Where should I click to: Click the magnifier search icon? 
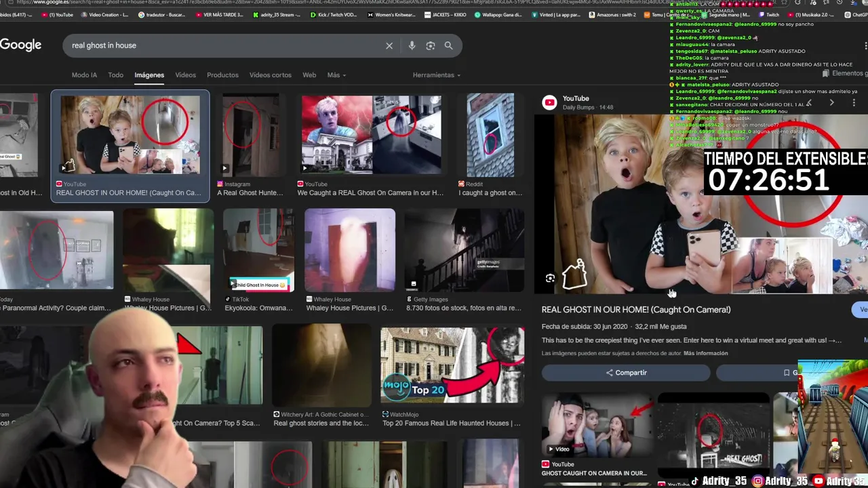click(448, 45)
